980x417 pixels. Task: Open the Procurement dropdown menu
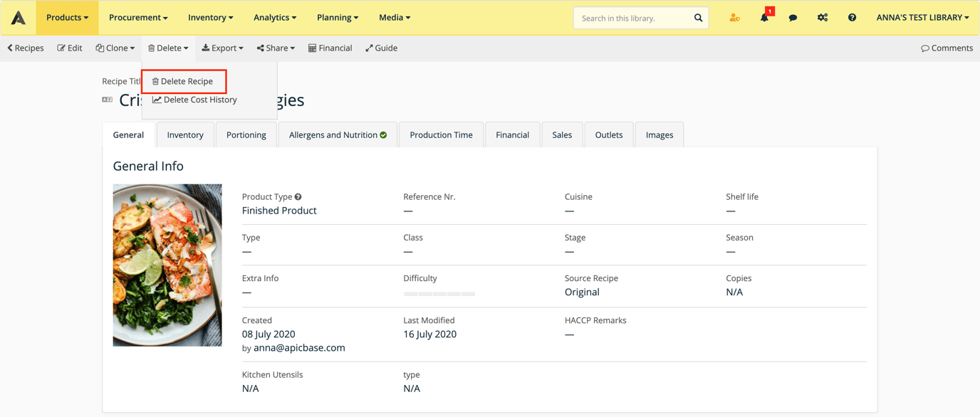coord(138,18)
